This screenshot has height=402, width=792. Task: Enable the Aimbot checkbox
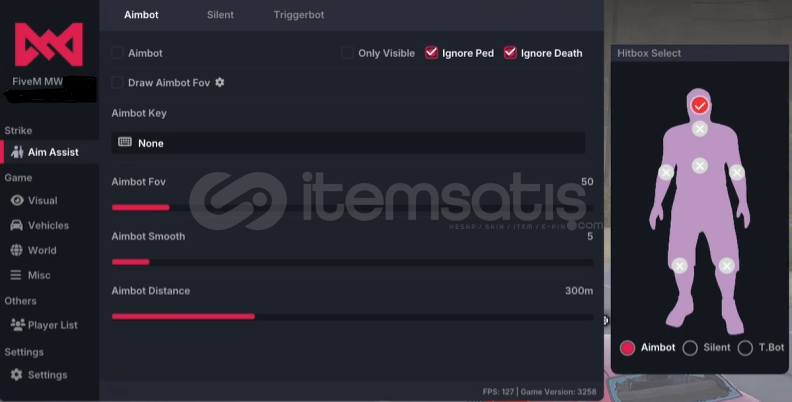(117, 53)
